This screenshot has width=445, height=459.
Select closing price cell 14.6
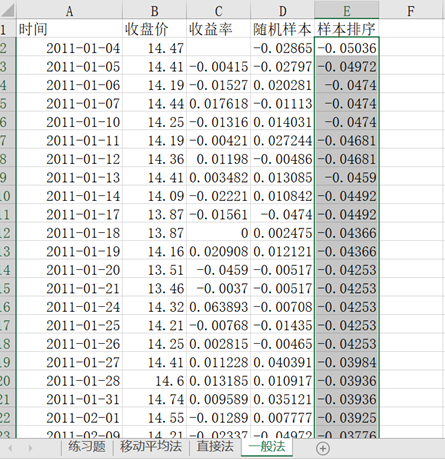coord(154,380)
